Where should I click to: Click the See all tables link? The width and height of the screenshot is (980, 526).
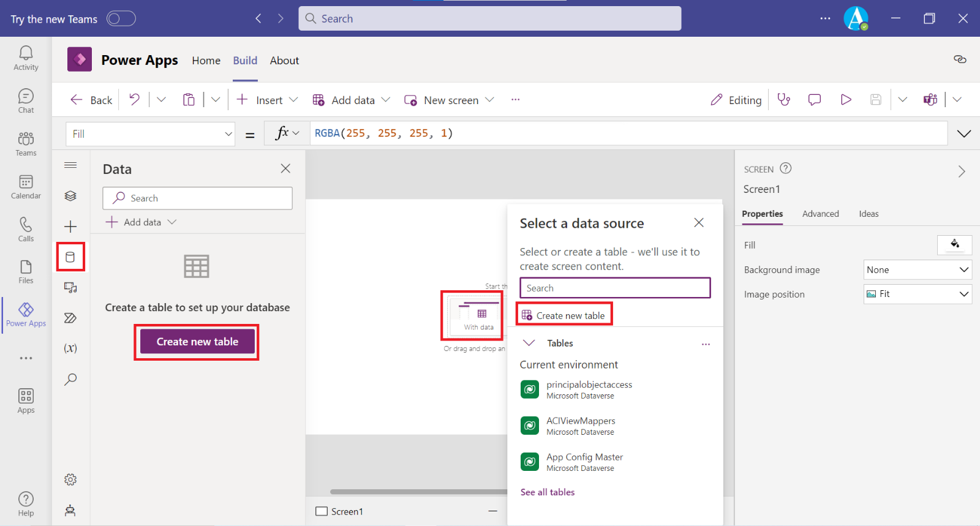point(547,492)
